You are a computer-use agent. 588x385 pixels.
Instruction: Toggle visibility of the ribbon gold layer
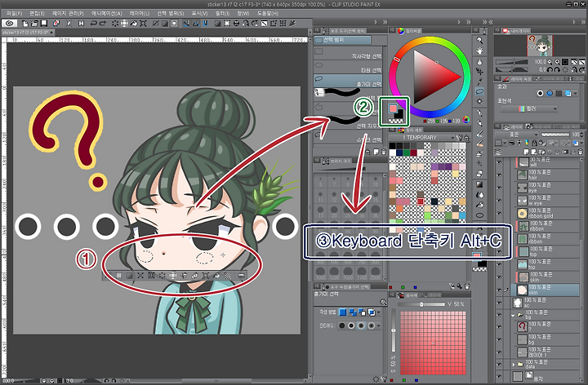coord(499,213)
